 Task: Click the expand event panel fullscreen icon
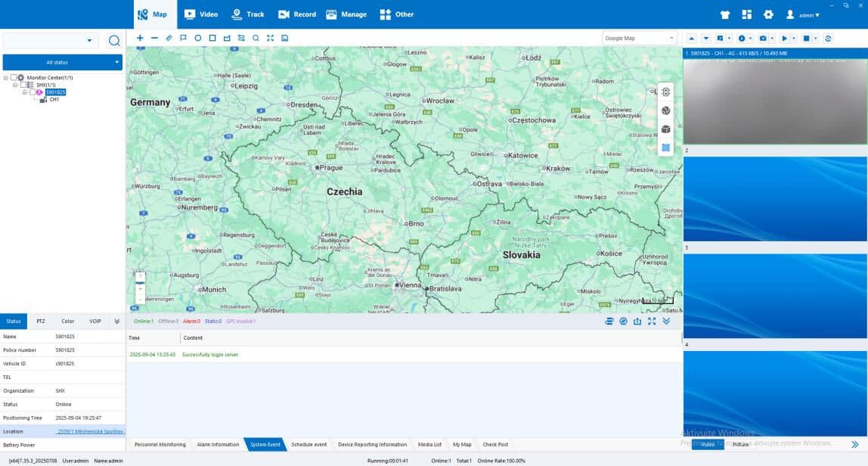[x=652, y=322]
